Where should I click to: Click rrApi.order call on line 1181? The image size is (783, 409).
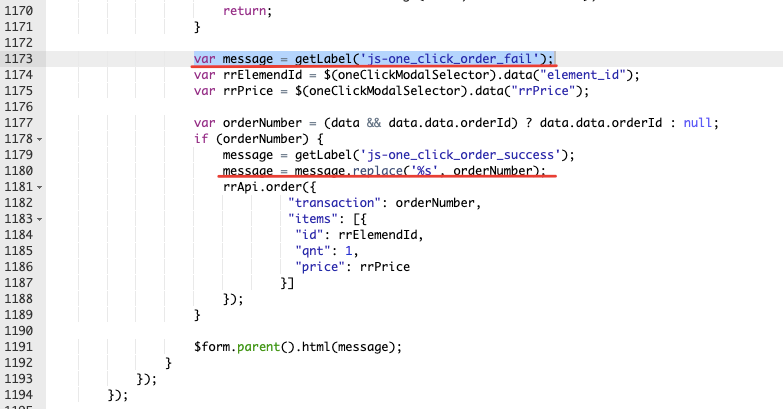(x=266, y=187)
